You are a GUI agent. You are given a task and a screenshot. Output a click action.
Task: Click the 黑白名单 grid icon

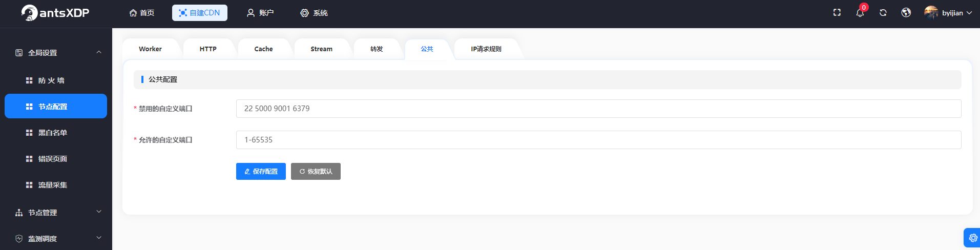pos(29,133)
